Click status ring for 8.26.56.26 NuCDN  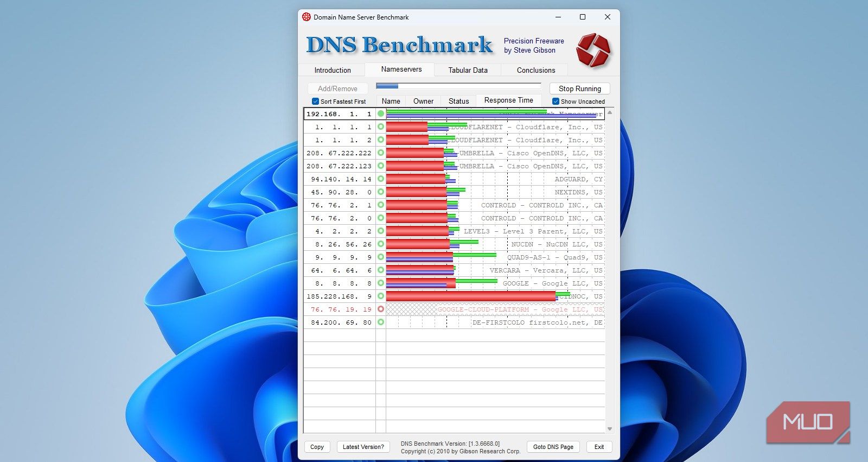click(x=381, y=244)
